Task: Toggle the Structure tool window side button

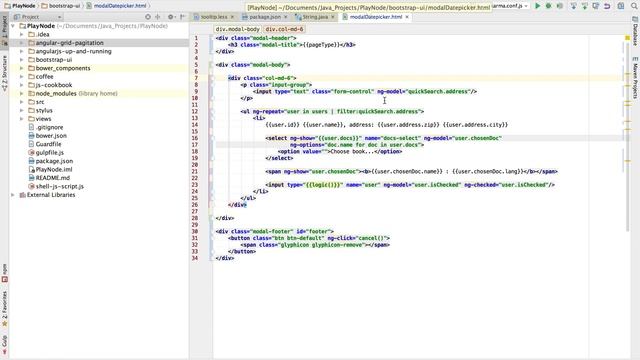Action: pos(4,73)
